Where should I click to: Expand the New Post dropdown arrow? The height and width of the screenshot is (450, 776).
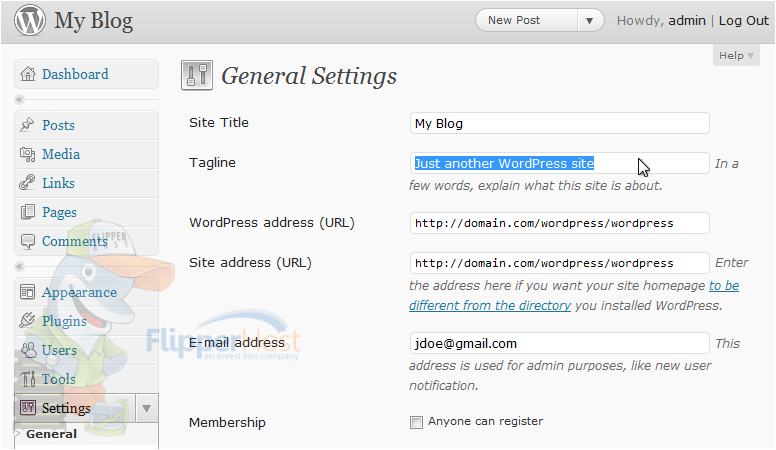pyautogui.click(x=589, y=21)
